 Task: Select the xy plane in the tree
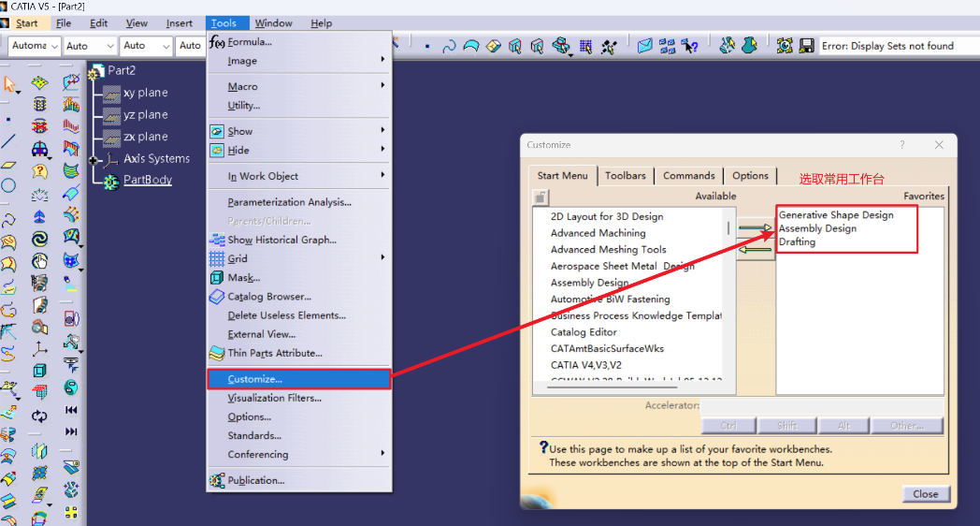[145, 93]
